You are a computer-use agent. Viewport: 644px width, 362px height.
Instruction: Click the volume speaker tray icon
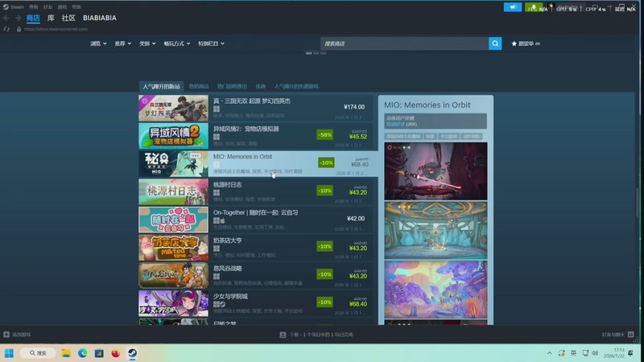coord(595,353)
